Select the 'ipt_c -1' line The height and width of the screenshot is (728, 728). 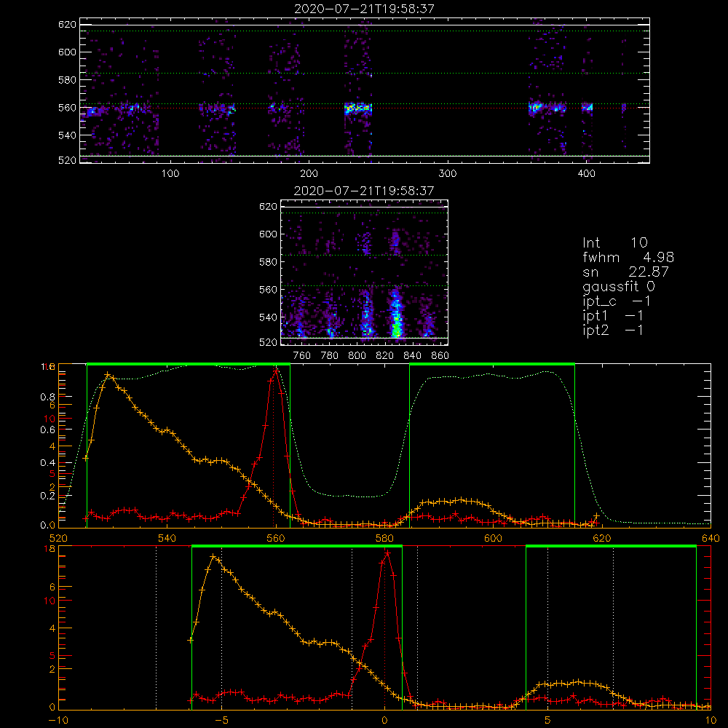[617, 301]
